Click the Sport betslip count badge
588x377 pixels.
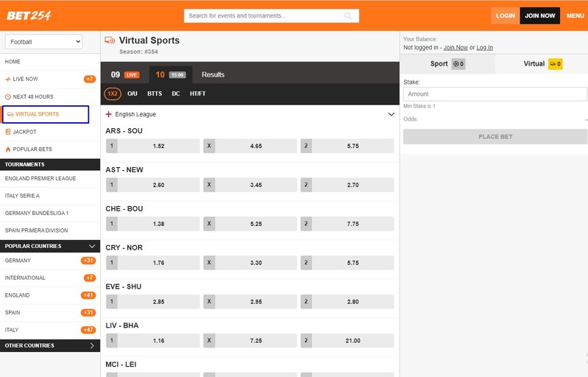[458, 64]
